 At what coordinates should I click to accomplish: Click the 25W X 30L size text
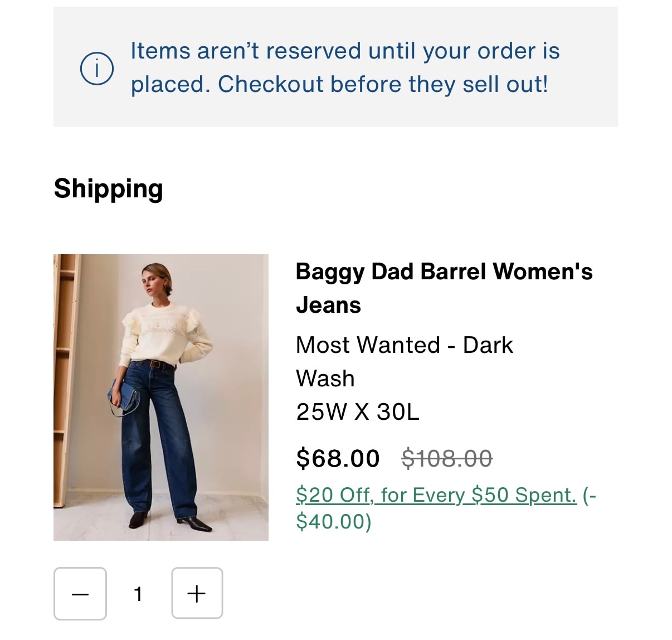358,412
